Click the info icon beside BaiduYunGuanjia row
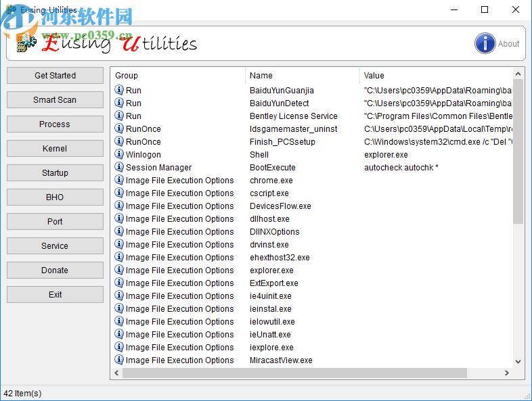This screenshot has width=532, height=401. (x=118, y=90)
